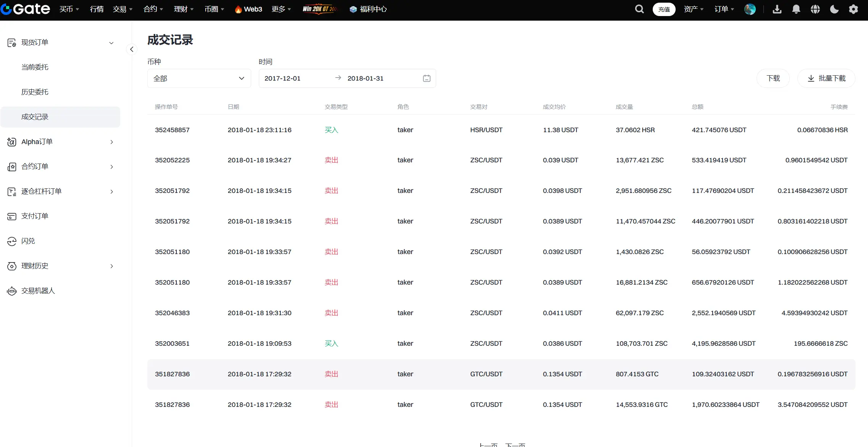The image size is (868, 447).
Task: Click the 下载 button
Action: click(773, 78)
